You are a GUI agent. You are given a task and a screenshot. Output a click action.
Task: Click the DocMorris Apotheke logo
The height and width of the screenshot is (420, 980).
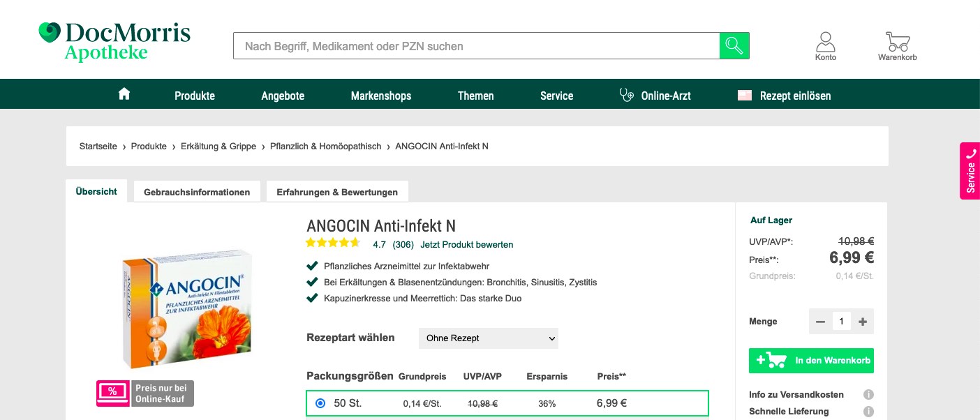[114, 42]
